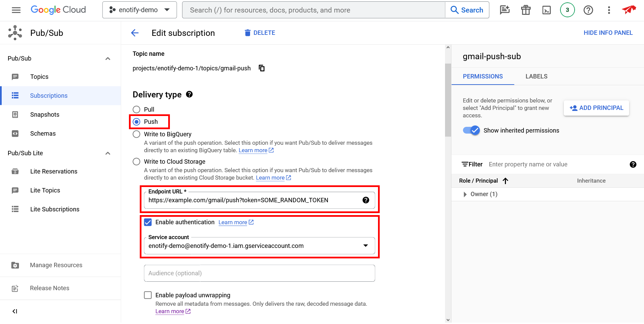Open help for the Endpoint URL field
Viewport: 644px width, 324px height.
(x=365, y=200)
